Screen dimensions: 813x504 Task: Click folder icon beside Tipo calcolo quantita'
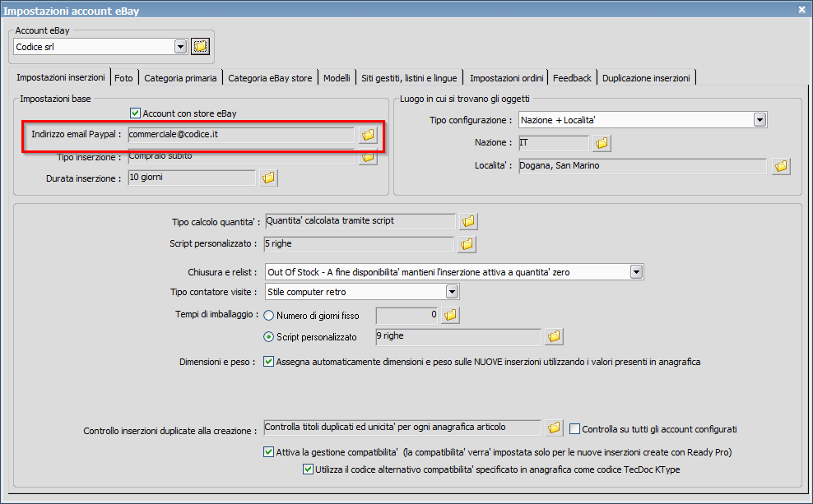468,221
